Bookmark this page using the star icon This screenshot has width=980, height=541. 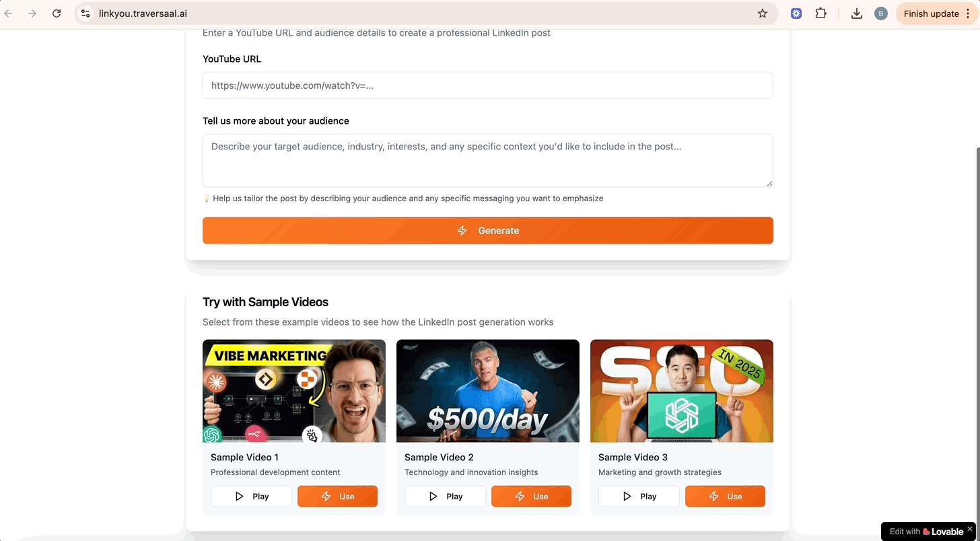[763, 13]
